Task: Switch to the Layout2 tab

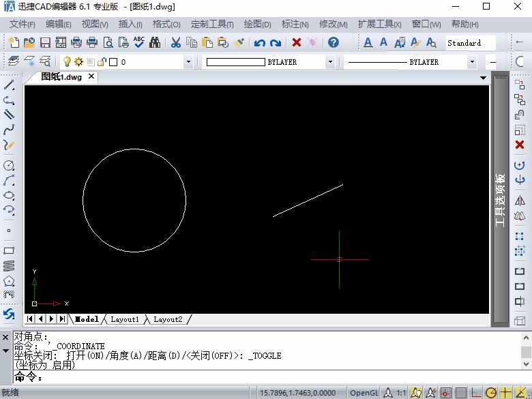Action: [168, 319]
